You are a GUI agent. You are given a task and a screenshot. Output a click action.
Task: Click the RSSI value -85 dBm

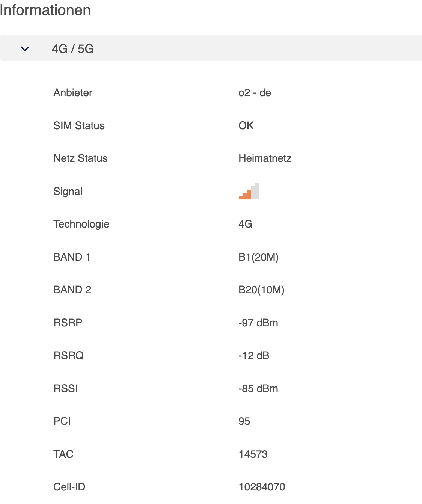click(x=258, y=389)
